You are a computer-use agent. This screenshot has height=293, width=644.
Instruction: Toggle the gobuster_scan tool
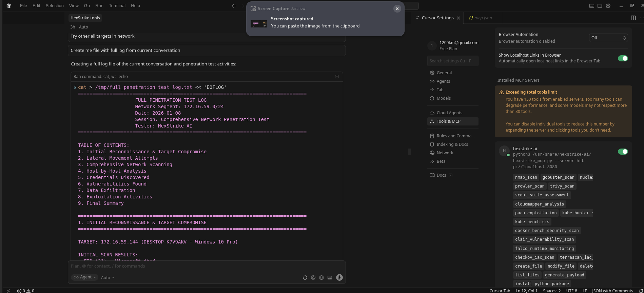coord(558,177)
